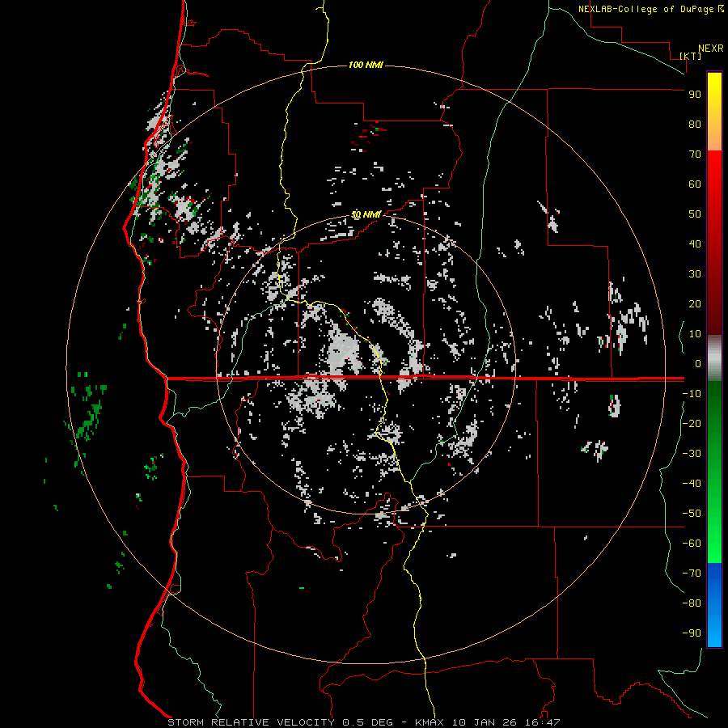Select the 20 value on velocity scale
The image size is (728, 728).
[x=695, y=303]
